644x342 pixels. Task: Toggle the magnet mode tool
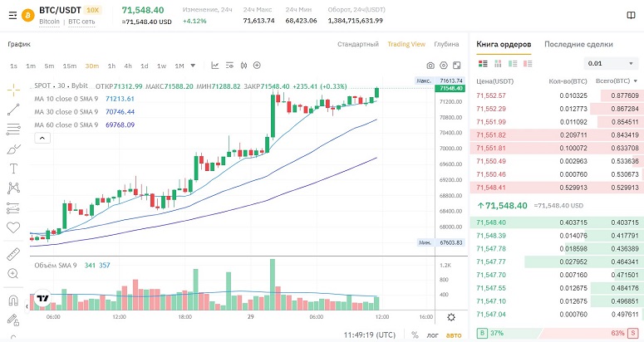click(12, 301)
